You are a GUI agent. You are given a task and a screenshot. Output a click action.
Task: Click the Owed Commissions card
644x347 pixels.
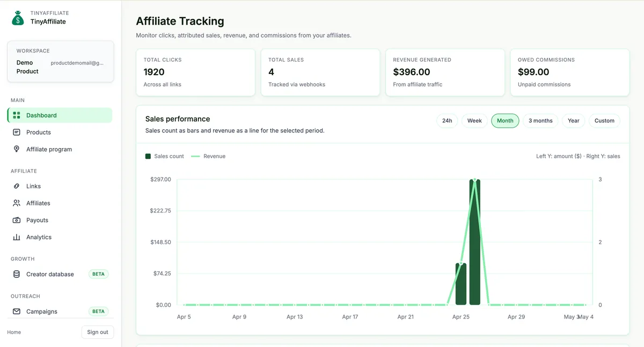tap(570, 73)
